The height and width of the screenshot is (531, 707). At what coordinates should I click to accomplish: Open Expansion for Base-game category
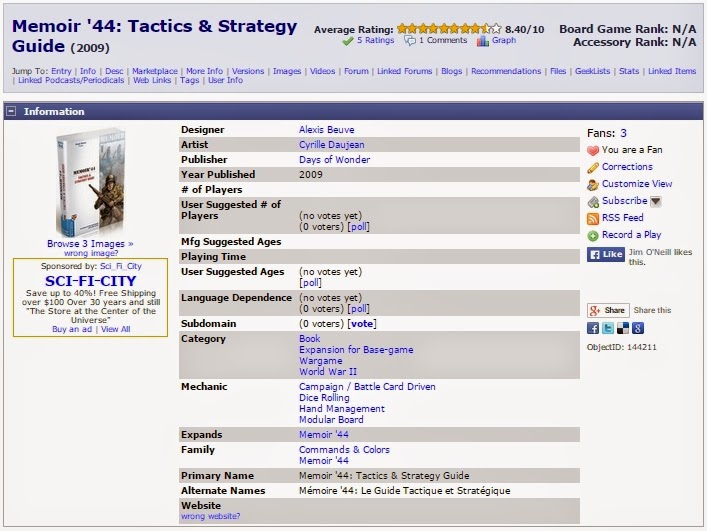[x=356, y=350]
